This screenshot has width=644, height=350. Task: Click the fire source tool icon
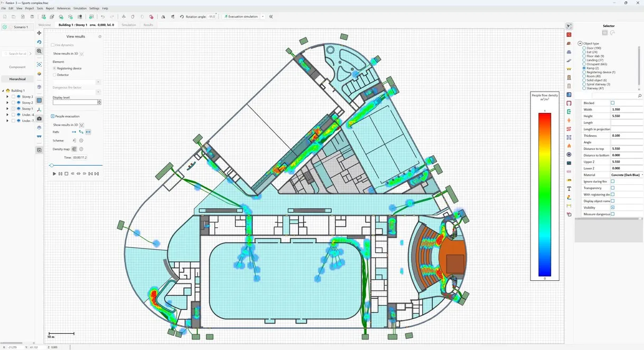569,146
